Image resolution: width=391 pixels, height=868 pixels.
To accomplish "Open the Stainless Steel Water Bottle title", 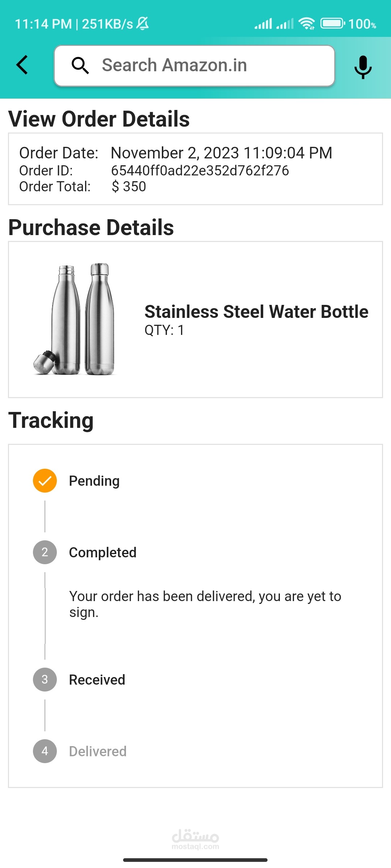I will pyautogui.click(x=256, y=312).
